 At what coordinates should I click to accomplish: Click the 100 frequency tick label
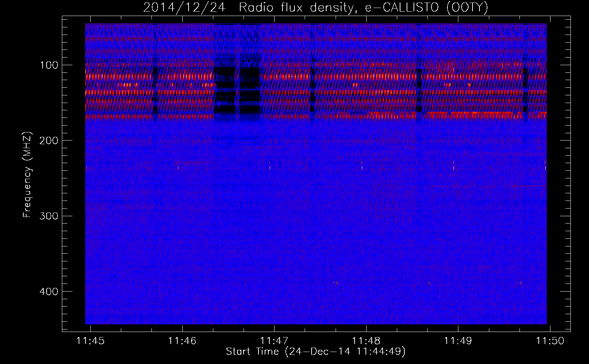49,65
